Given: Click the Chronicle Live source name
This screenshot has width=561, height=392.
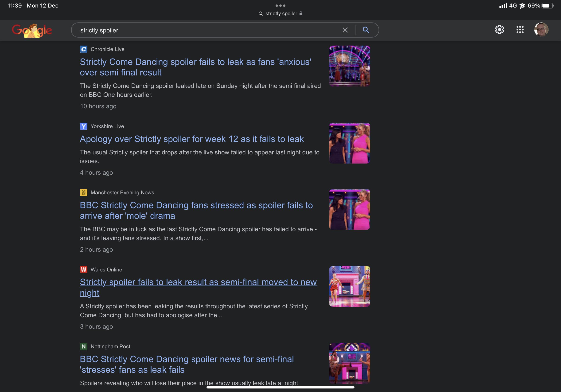Looking at the screenshot, I should (108, 49).
